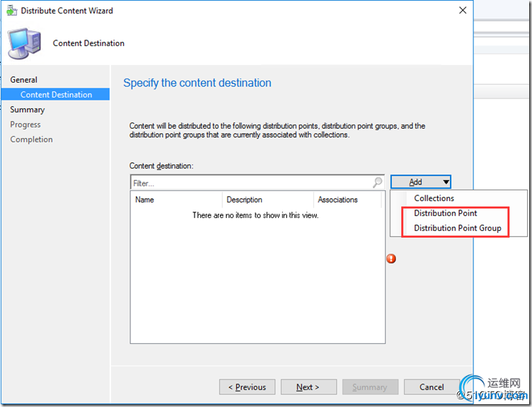Select the Content Destination step in sidebar
Image resolution: width=532 pixels, height=407 pixels.
pos(56,95)
